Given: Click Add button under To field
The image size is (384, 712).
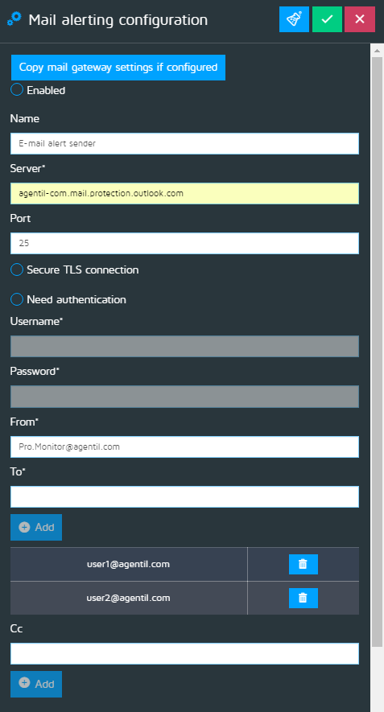Looking at the screenshot, I should coord(36,527).
